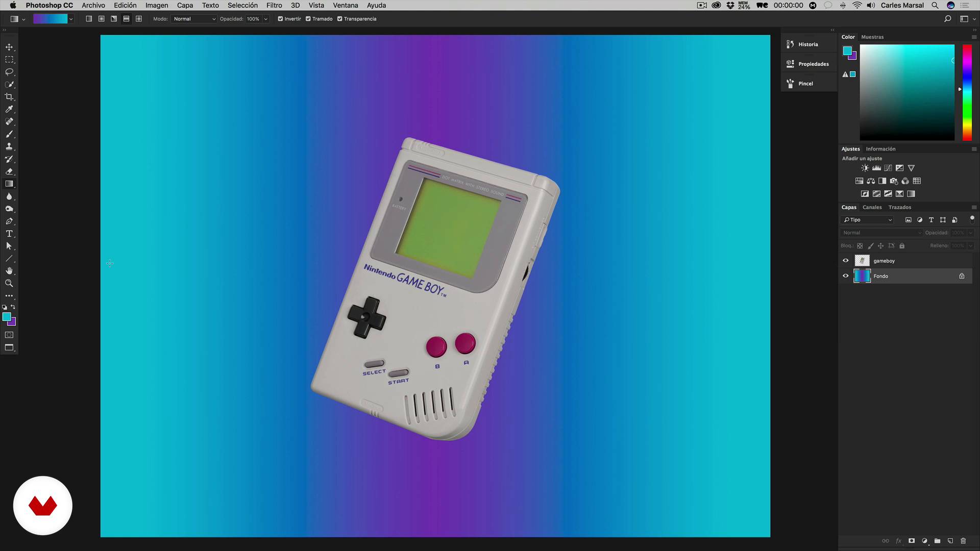Select the Lasso tool

tap(9, 72)
